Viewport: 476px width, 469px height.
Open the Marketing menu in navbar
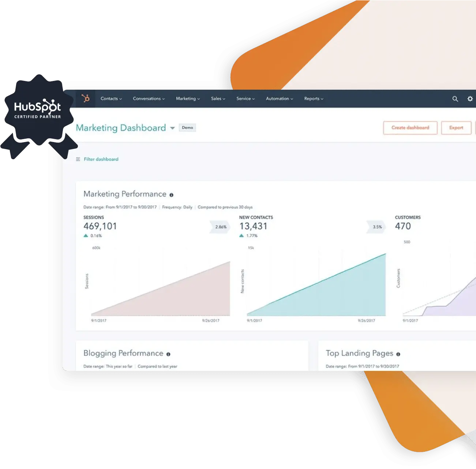(188, 99)
